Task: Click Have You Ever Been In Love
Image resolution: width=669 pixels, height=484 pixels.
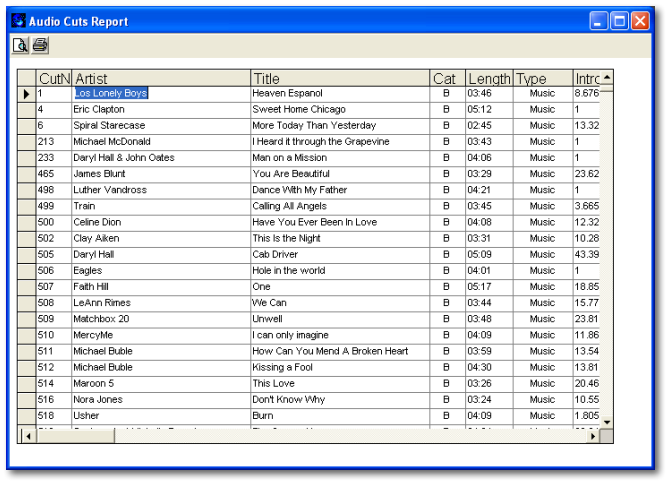Action: tap(340, 222)
